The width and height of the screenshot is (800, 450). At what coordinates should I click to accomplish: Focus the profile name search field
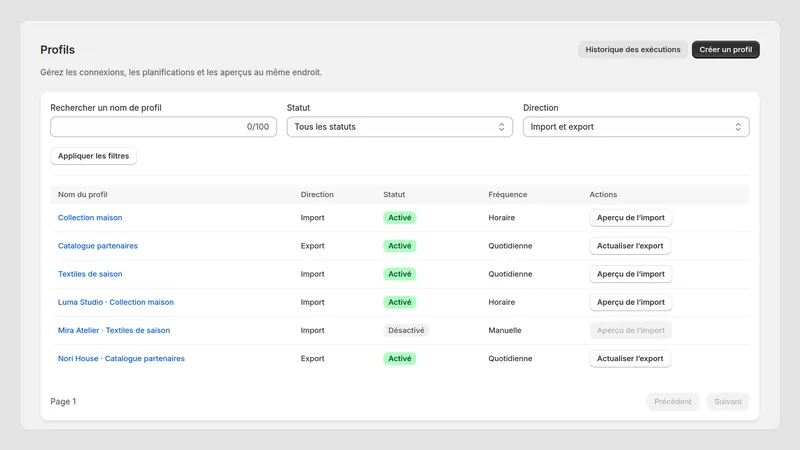coord(163,127)
